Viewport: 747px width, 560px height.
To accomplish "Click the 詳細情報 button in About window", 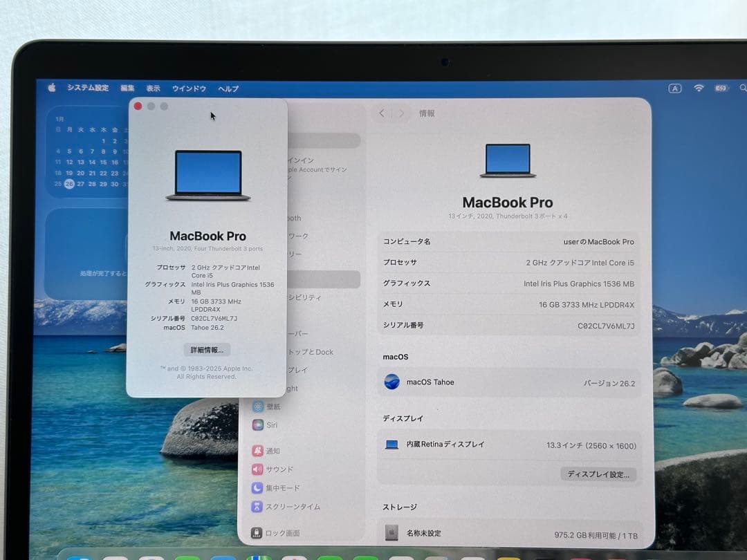I will coord(207,349).
